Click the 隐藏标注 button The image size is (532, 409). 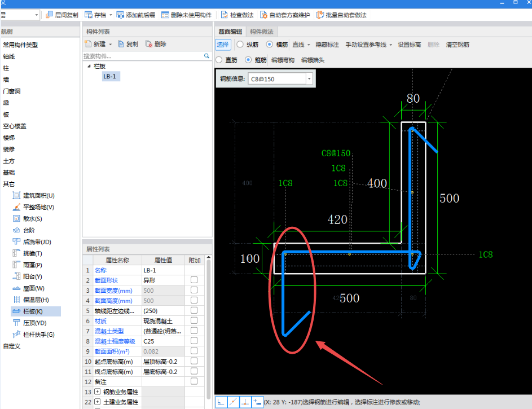327,45
